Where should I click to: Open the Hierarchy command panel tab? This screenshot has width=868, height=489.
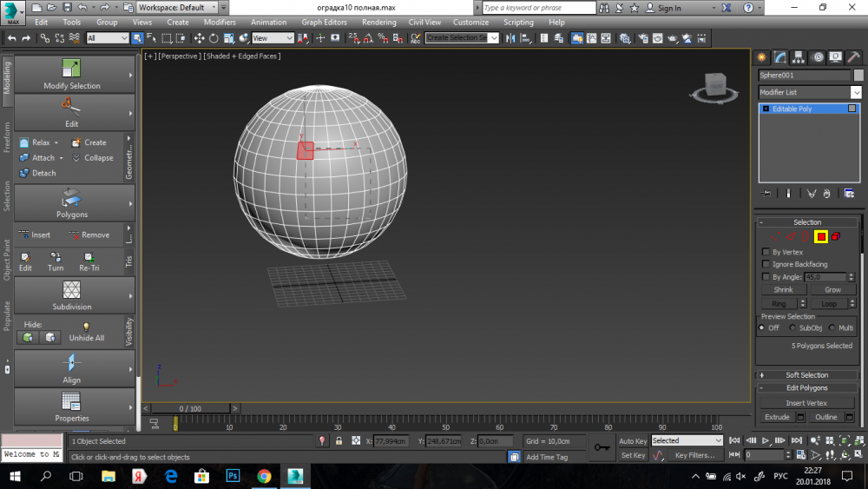[799, 57]
